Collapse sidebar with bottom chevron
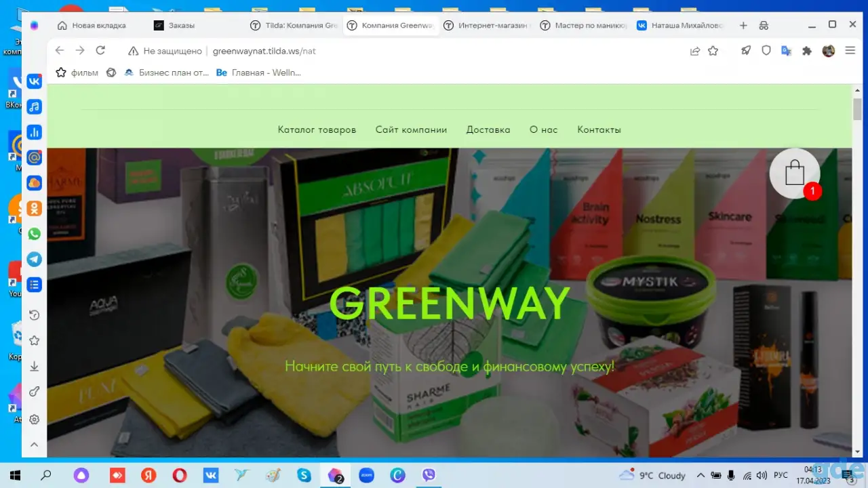This screenshot has width=868, height=488. 34,445
